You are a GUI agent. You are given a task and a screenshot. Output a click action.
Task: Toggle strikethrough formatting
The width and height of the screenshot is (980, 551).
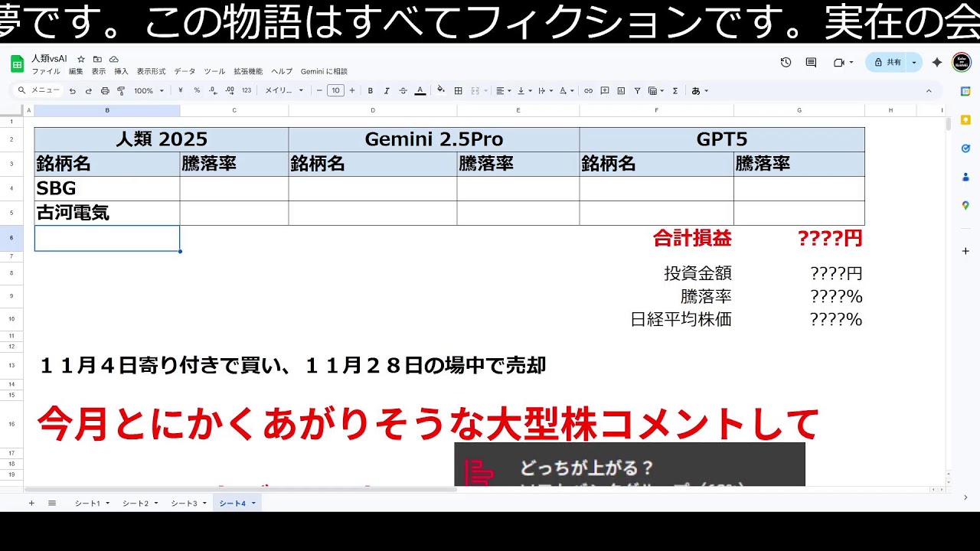(403, 90)
